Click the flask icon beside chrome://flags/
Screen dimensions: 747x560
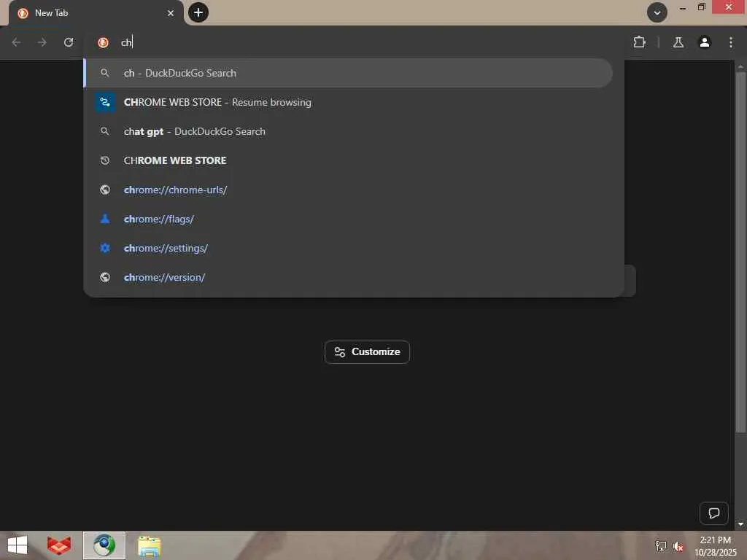(105, 219)
